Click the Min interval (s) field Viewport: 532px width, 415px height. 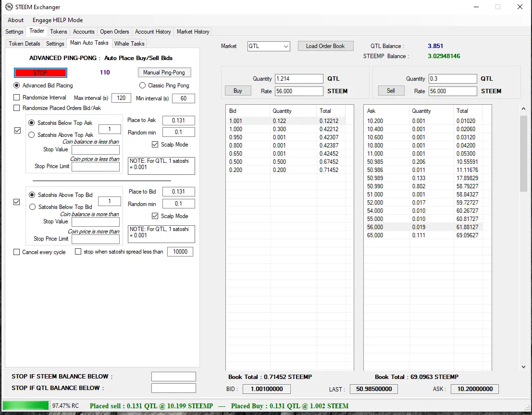(x=183, y=98)
